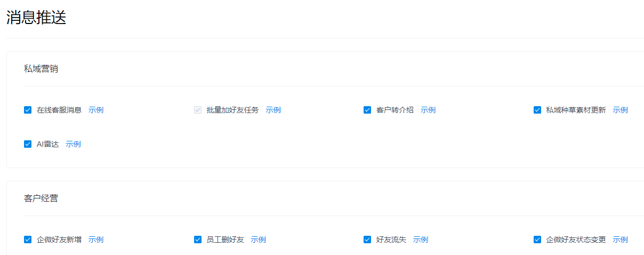Click the 好友流失 label text

[x=391, y=240]
